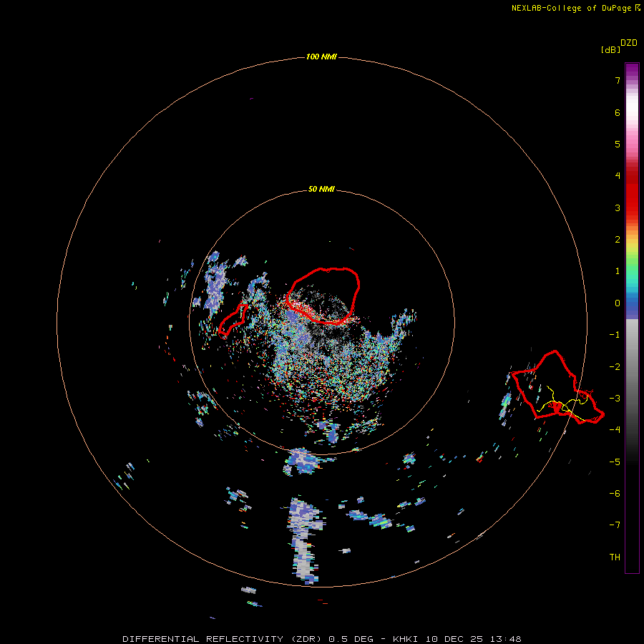
Task: Click the 5 value on the color scale
Action: point(618,144)
